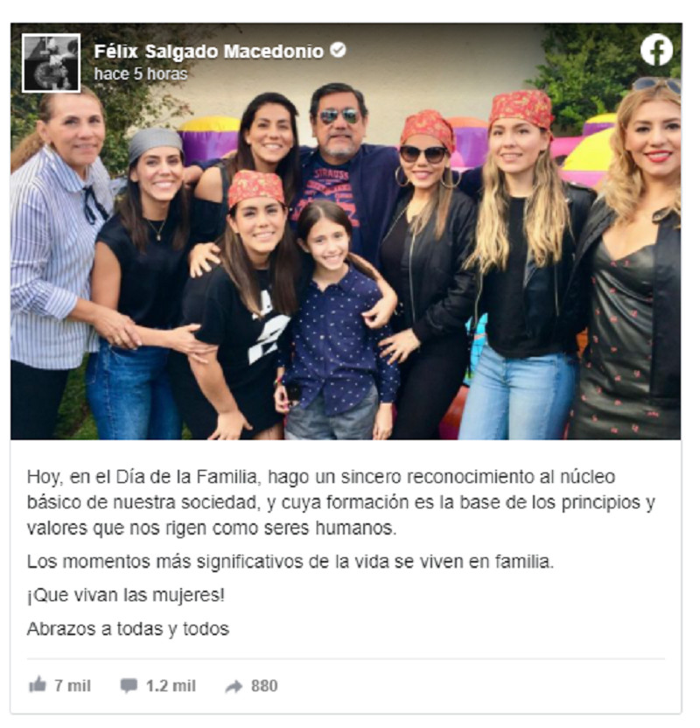This screenshot has height=728, width=700.
Task: Click the "hace 5 horas" timestamp
Action: pos(141,73)
